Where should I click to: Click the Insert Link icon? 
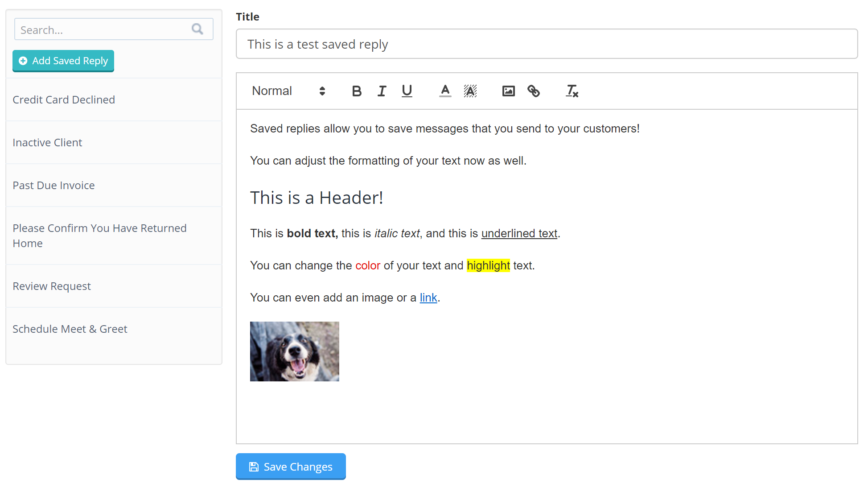point(533,91)
